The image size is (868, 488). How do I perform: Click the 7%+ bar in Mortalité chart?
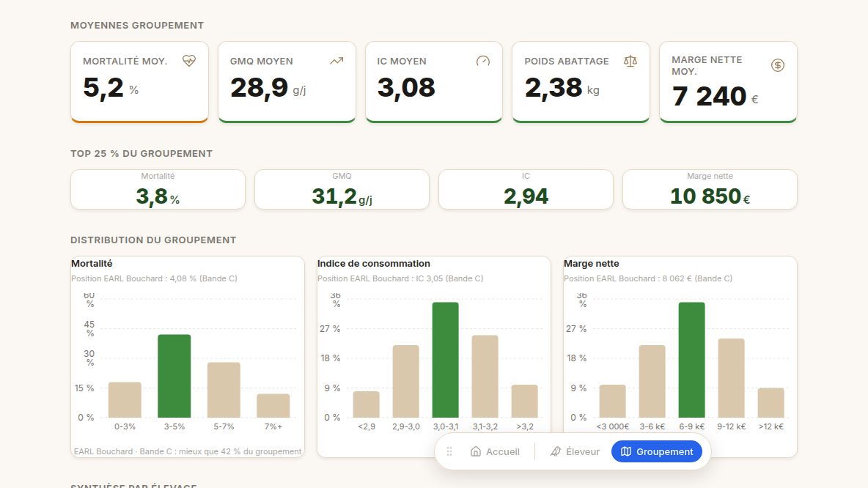273,405
